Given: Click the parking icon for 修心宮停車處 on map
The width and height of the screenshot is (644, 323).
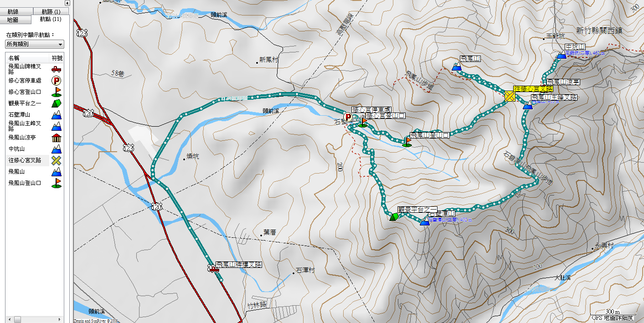Looking at the screenshot, I should coord(349,117).
